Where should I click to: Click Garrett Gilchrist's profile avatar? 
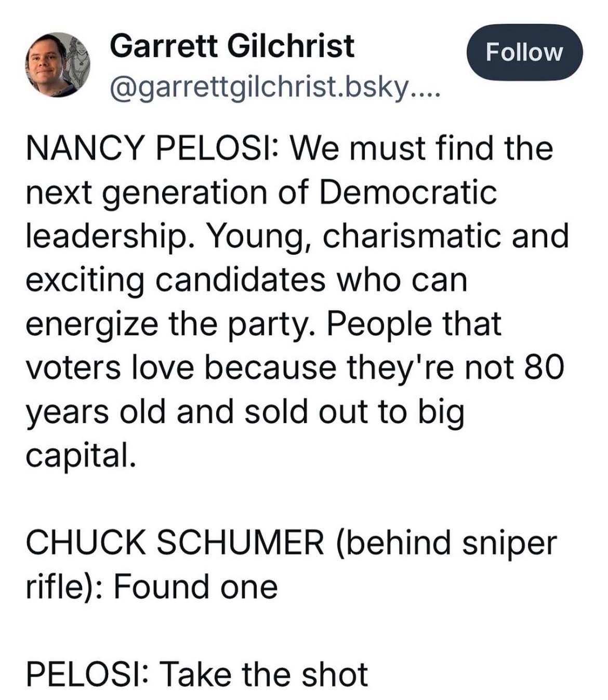tap(58, 65)
